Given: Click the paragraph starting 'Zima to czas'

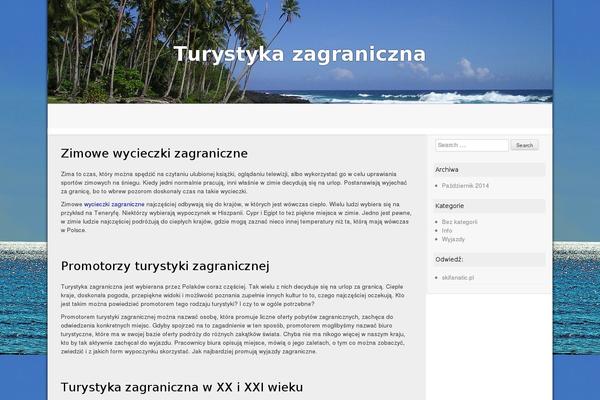Looking at the screenshot, I should (234, 183).
